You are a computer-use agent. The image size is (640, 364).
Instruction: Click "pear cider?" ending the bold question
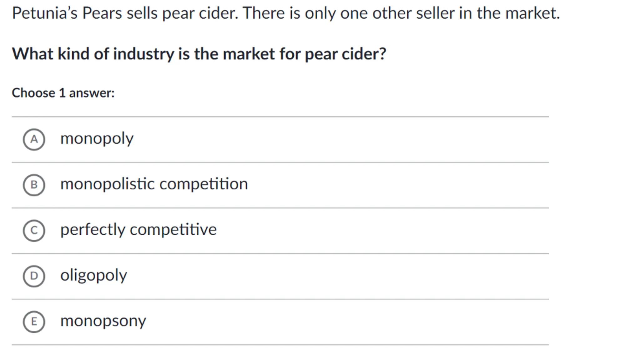(345, 54)
